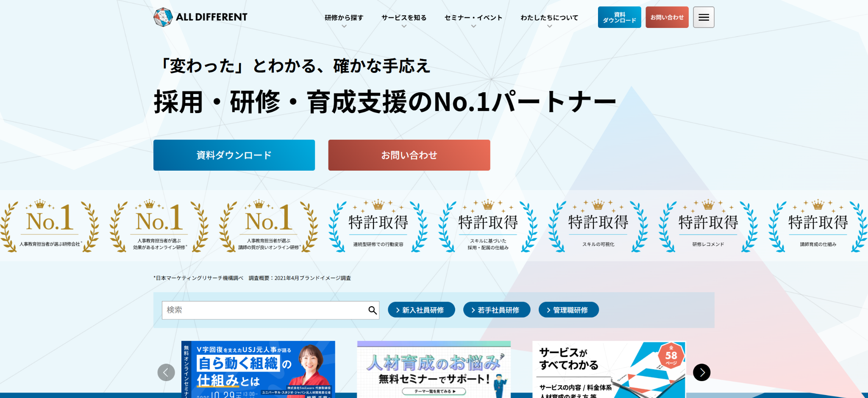Select 若手社員研修 tag button
The height and width of the screenshot is (398, 868).
tap(497, 310)
